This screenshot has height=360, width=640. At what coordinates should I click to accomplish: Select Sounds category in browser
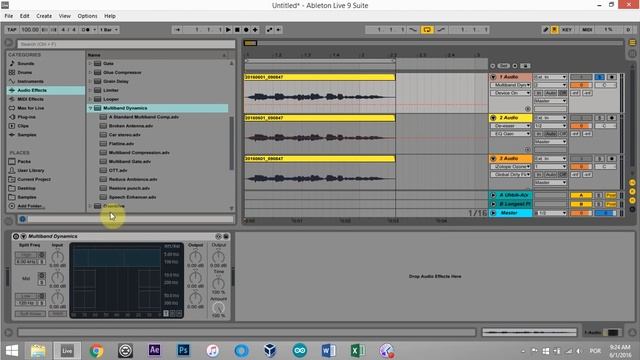click(x=26, y=63)
